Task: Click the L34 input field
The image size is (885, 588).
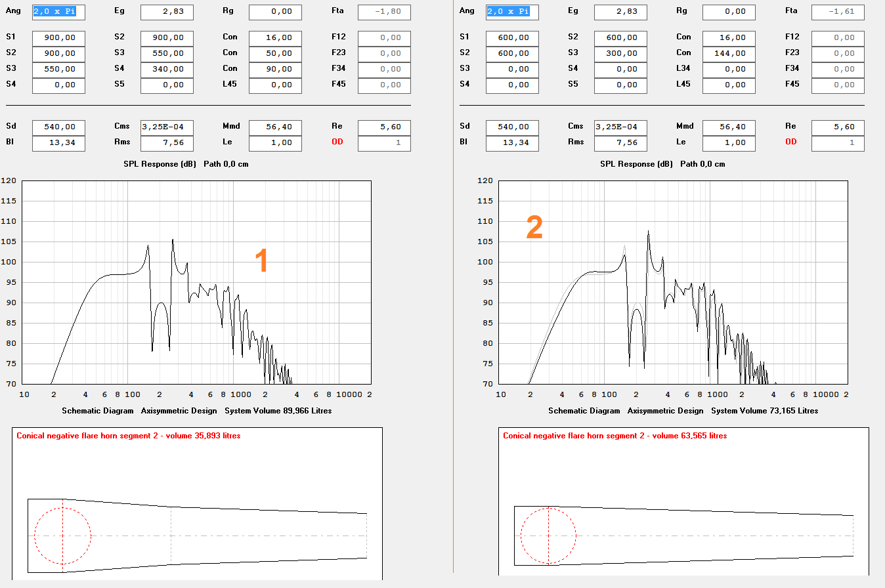Action: click(x=729, y=70)
